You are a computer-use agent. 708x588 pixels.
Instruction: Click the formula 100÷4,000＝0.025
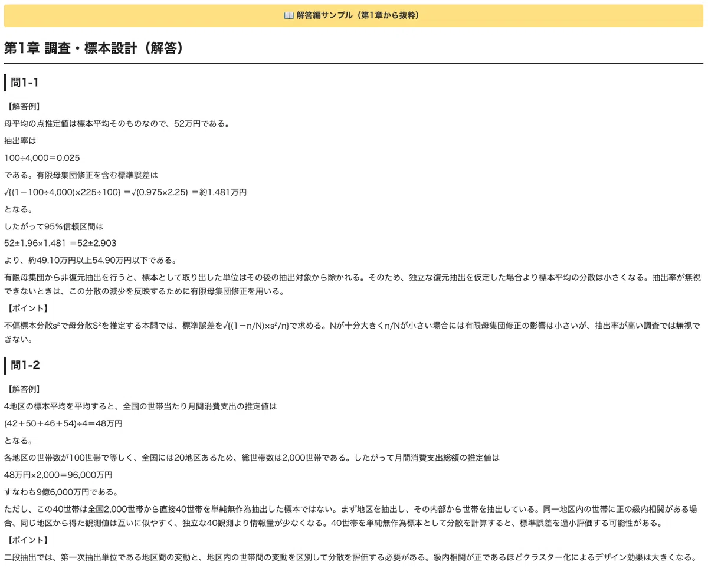[x=42, y=158]
